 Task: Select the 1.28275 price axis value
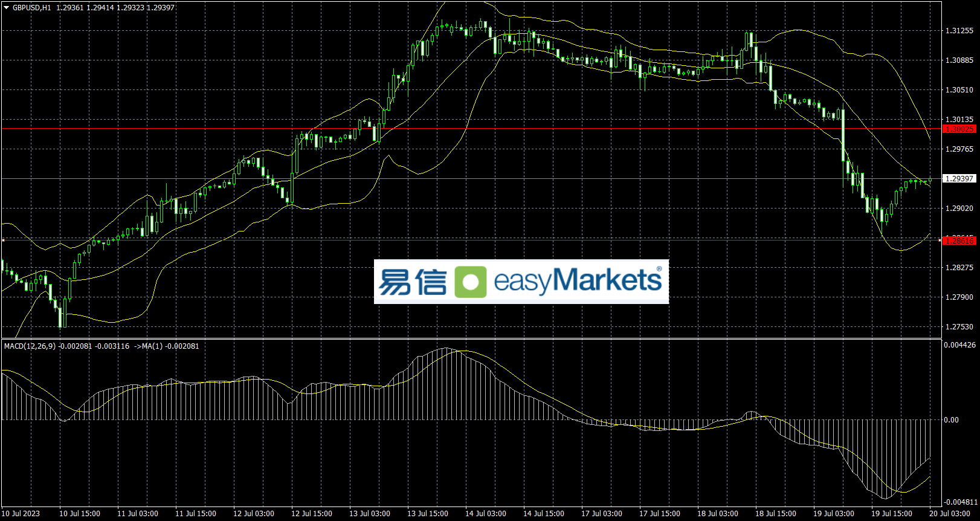(x=959, y=268)
